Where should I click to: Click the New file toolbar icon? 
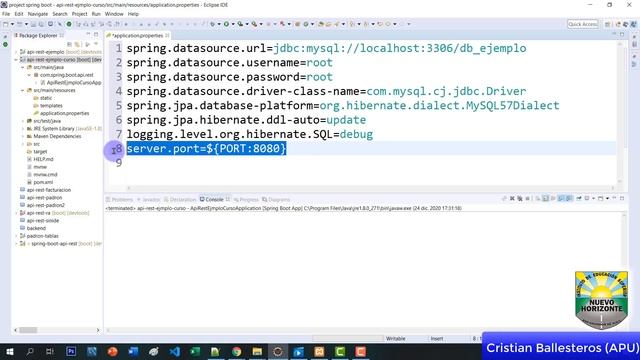click(6, 24)
